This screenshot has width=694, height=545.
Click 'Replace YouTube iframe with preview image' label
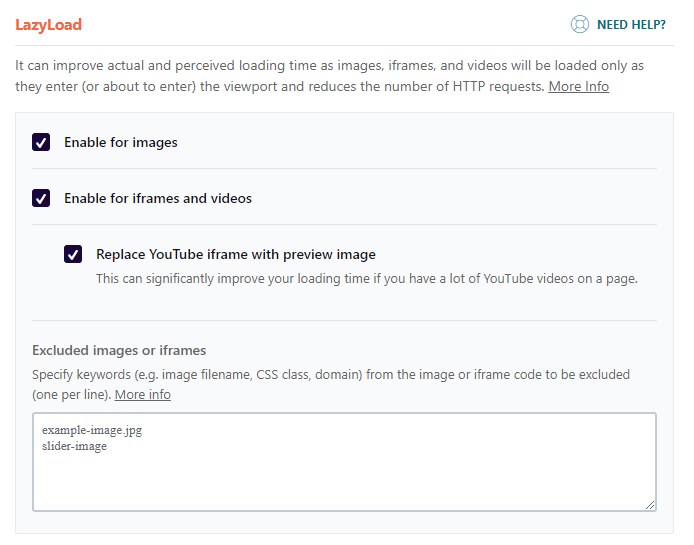(x=235, y=255)
